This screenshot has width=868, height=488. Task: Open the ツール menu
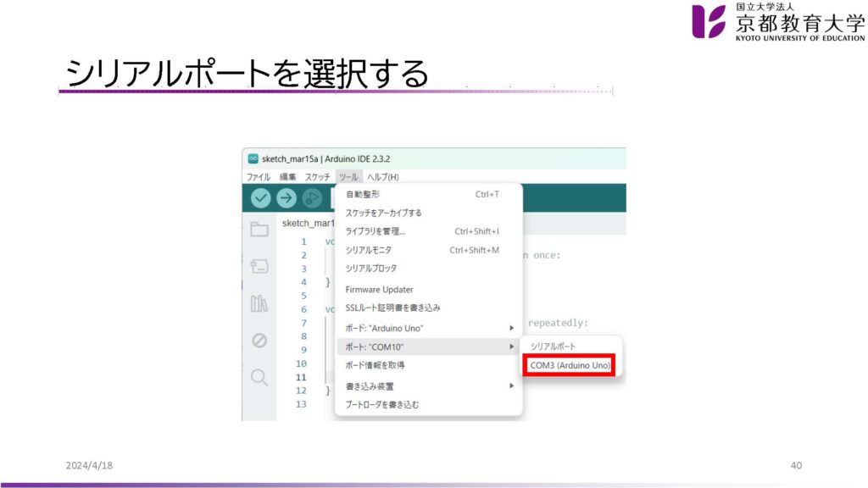coord(348,177)
